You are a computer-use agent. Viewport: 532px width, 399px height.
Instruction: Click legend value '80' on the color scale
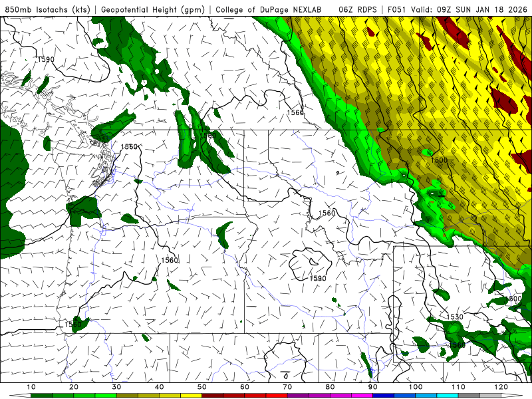tap(330, 387)
